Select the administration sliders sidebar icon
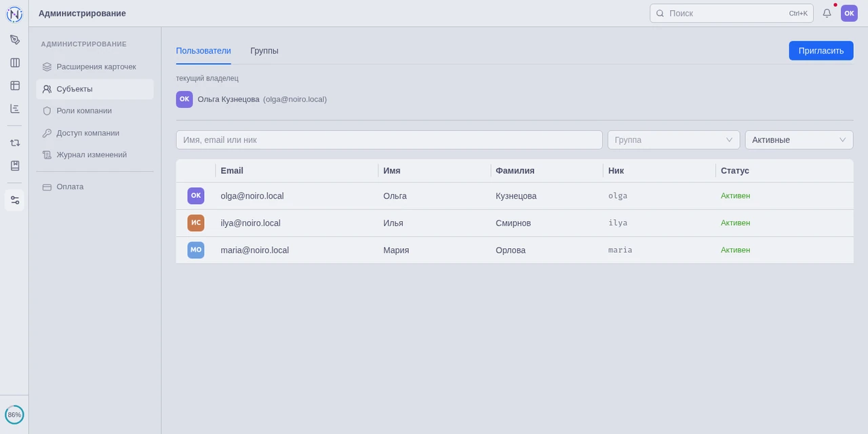Screen dimensions: 868x434 pos(14,200)
